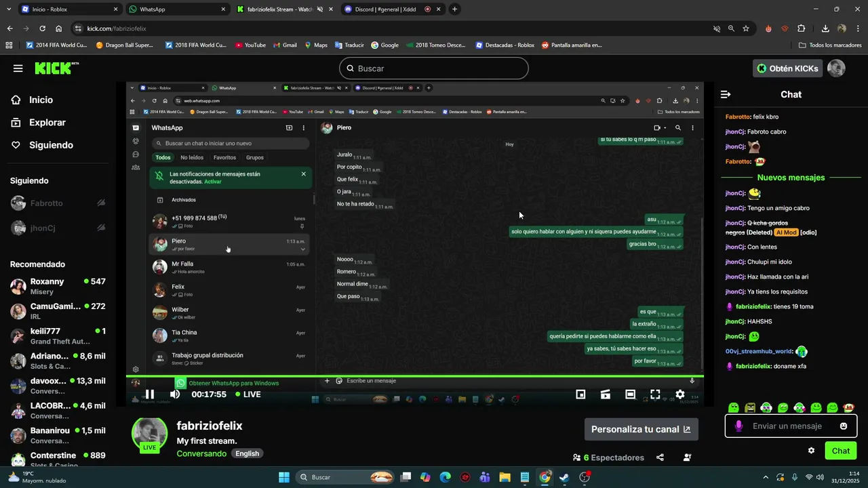Open the Kick hamburger sidebar menu
The height and width of the screenshot is (488, 868).
tap(18, 68)
